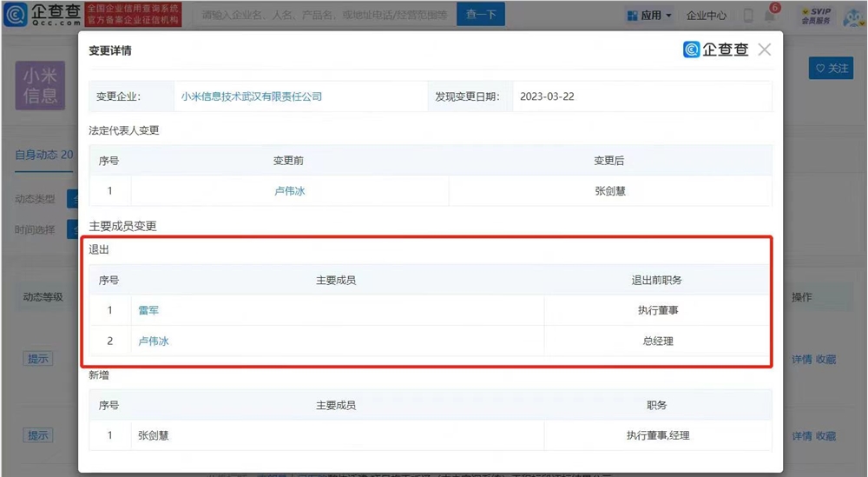Click the 企查查 logo inside the dialog
Screen dimensions: 868x477
coord(716,50)
